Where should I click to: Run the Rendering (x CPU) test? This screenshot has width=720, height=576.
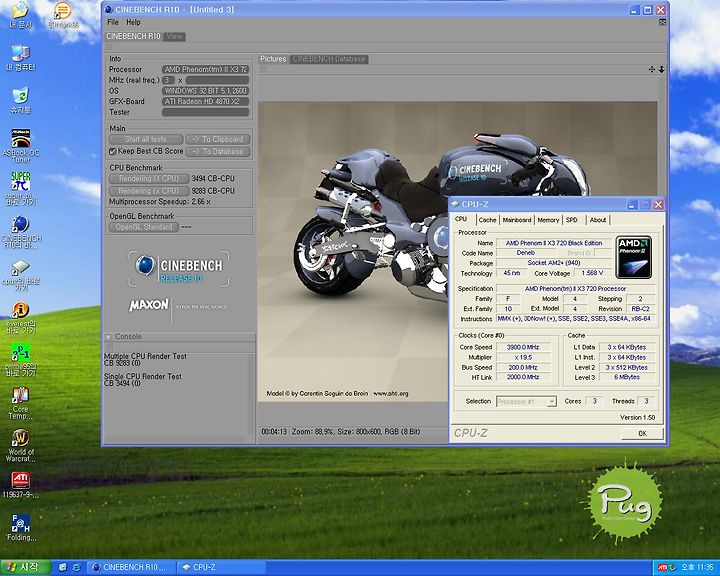pyautogui.click(x=149, y=191)
